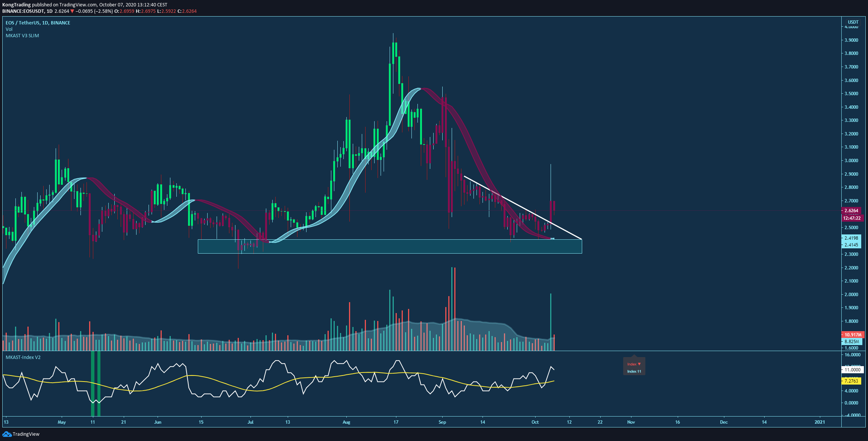Click the O:2.6959 open value in header
Viewport: 868px width, 441px height.
click(124, 11)
